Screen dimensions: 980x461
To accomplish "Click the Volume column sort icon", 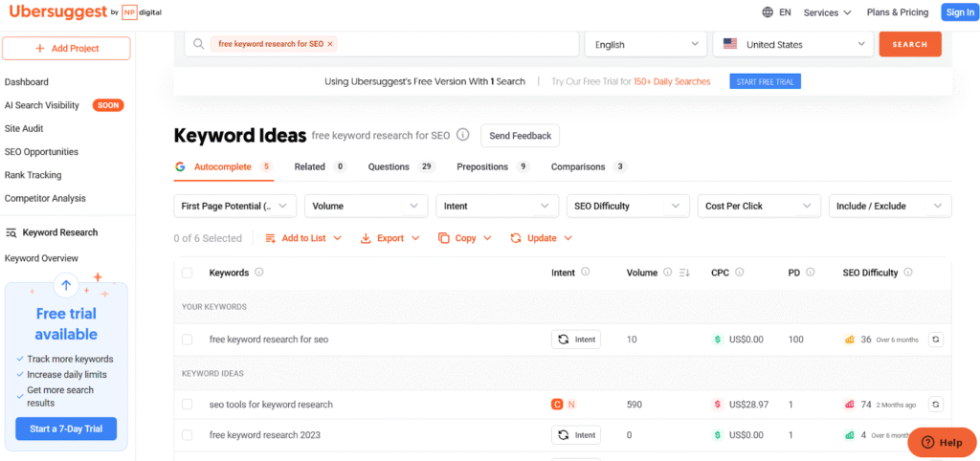I will (x=684, y=274).
